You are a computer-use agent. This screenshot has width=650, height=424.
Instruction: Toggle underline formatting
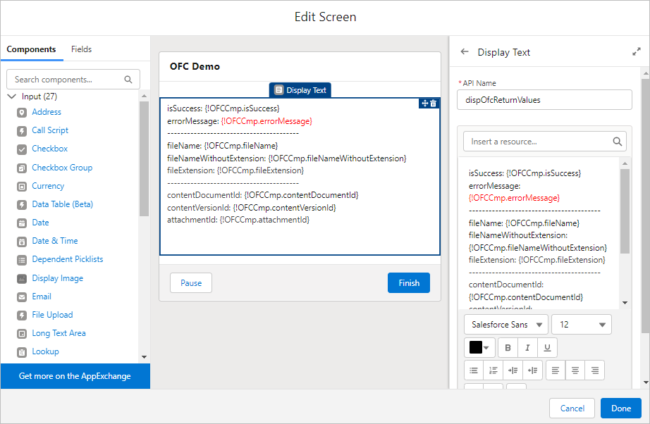click(546, 347)
